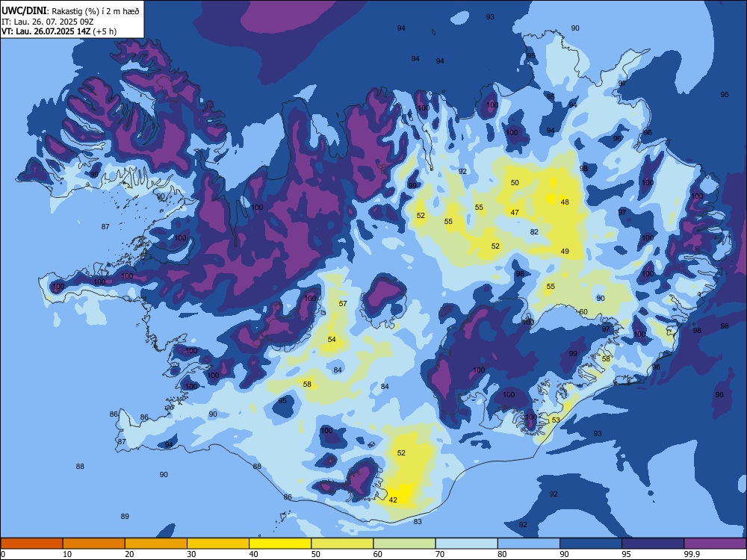Click the legend tick label 10
The image size is (747, 560).
pos(68,554)
